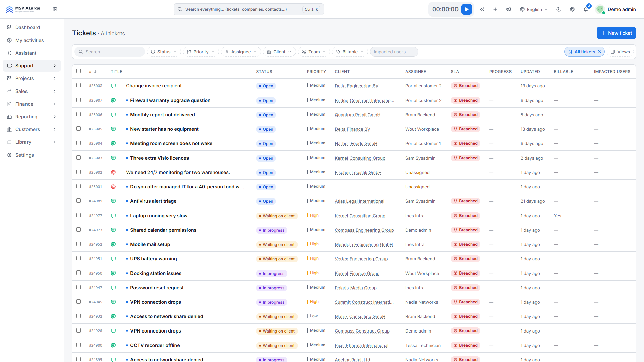Open the Team filter dropdown
644x362 pixels.
[x=314, y=52]
